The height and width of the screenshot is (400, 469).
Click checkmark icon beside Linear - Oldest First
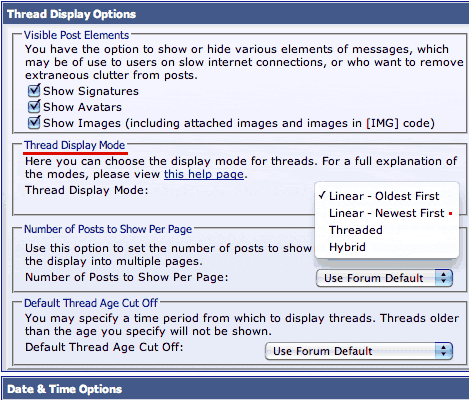(x=322, y=195)
